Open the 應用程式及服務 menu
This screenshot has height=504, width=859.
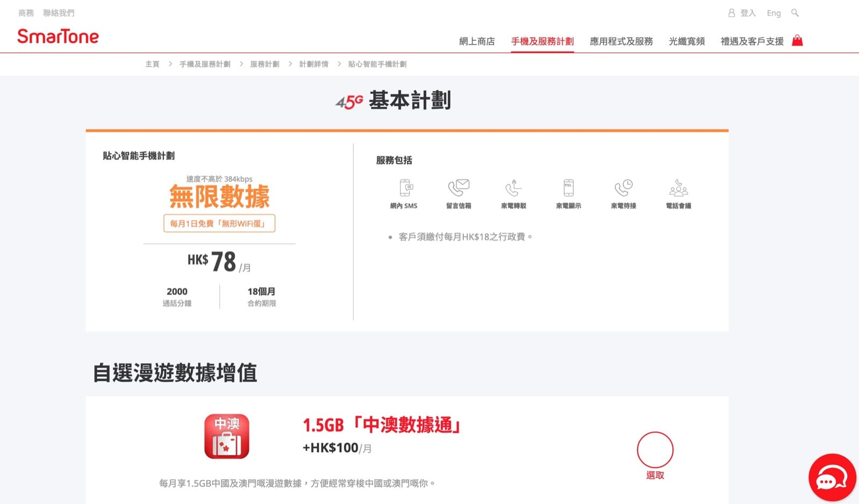[621, 41]
